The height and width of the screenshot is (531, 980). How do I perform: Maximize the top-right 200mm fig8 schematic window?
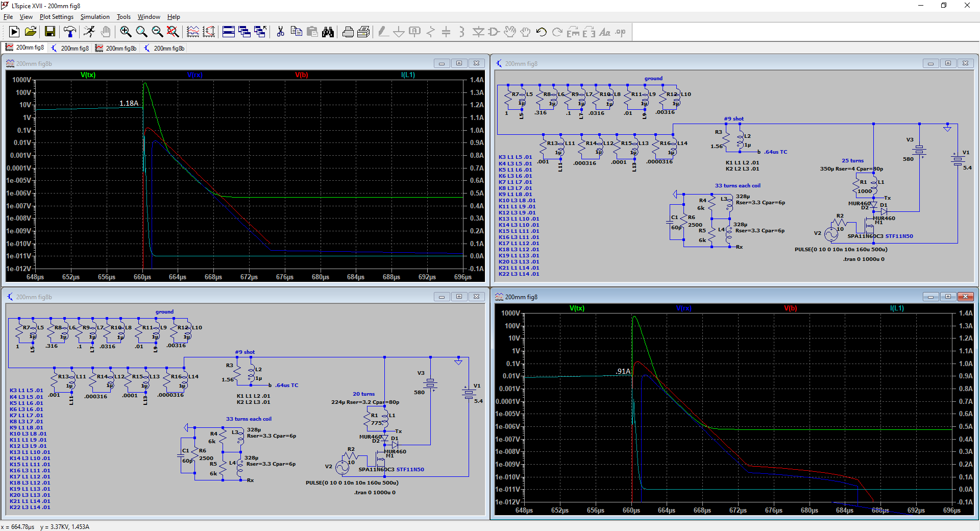pyautogui.click(x=948, y=63)
